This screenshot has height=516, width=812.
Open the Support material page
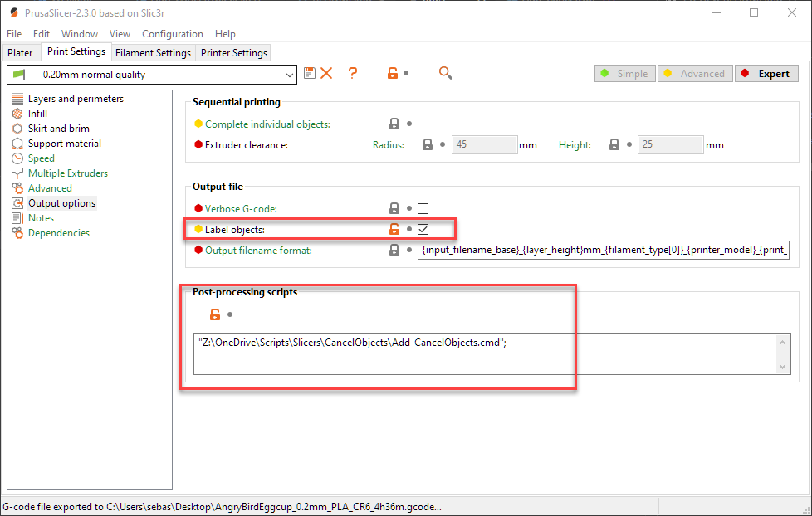(65, 144)
